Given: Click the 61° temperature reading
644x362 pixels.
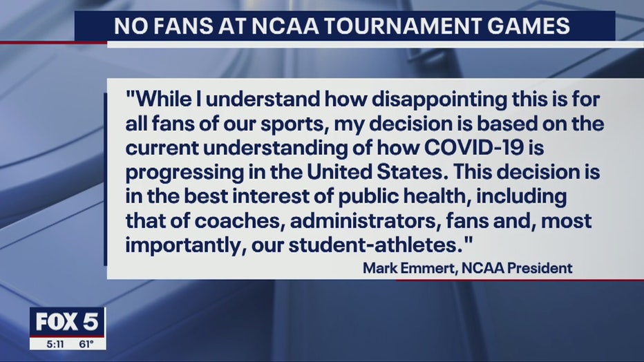Looking at the screenshot, I should [x=86, y=344].
